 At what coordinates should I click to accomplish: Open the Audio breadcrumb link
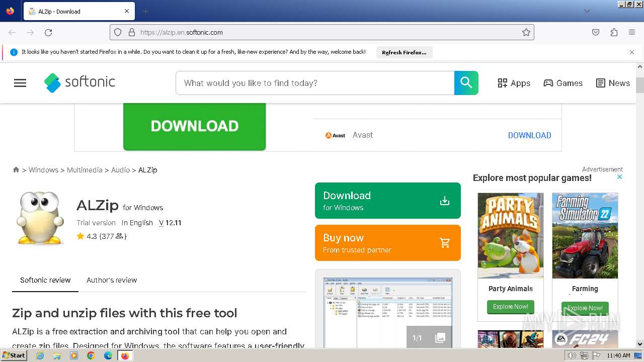point(120,170)
